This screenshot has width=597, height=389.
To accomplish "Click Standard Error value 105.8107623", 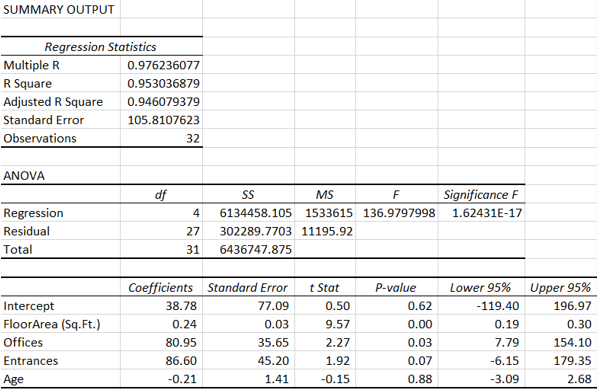I will click(x=163, y=120).
